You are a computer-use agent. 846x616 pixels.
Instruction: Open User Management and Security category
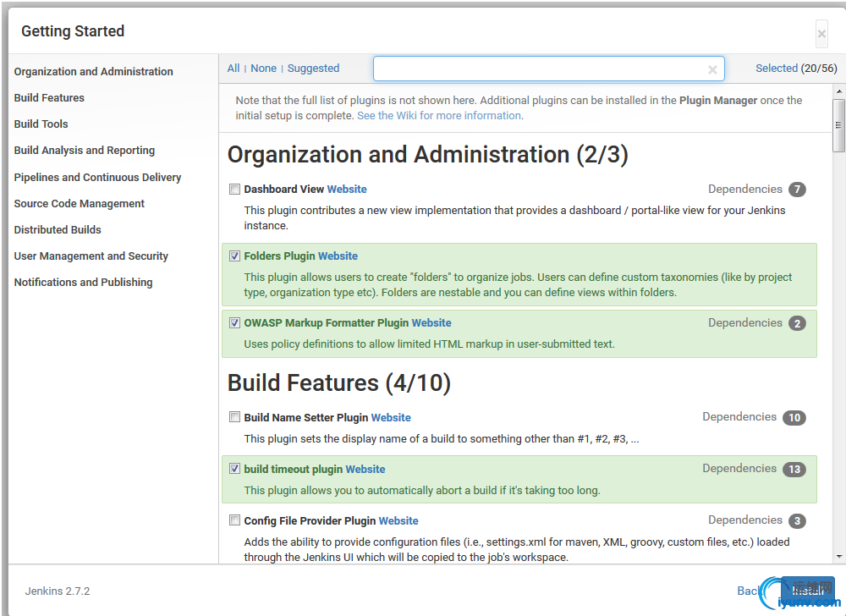tap(91, 256)
